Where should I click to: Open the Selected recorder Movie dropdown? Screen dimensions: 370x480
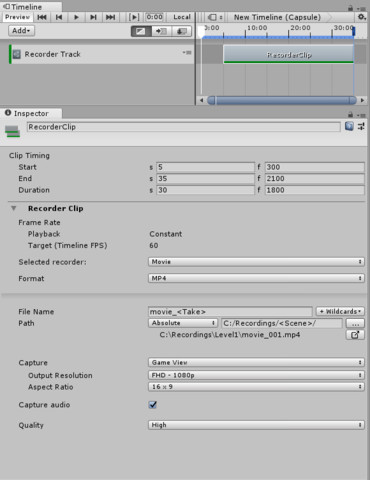(256, 262)
